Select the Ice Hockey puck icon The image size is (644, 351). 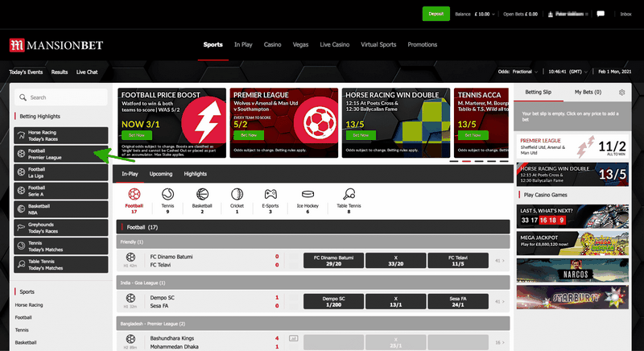tap(306, 194)
